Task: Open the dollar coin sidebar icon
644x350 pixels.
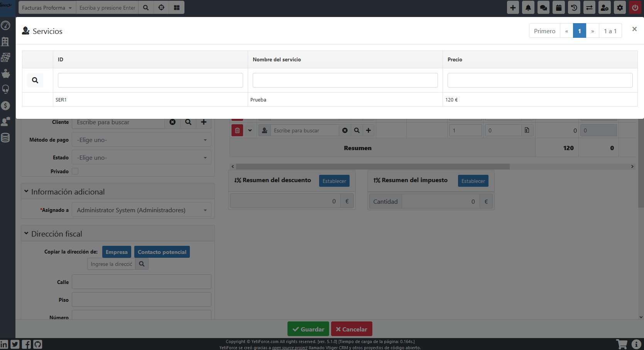Action: point(5,105)
